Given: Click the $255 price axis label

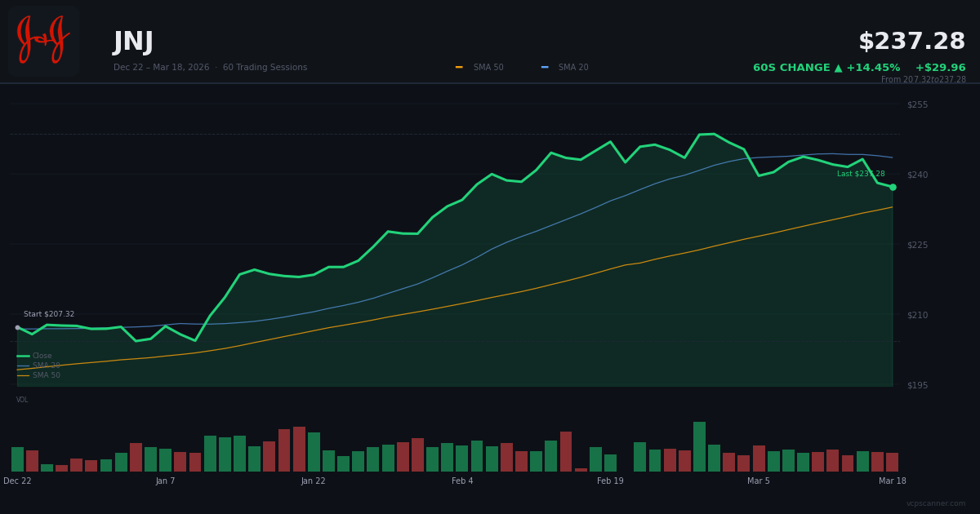Looking at the screenshot, I should 917,104.
